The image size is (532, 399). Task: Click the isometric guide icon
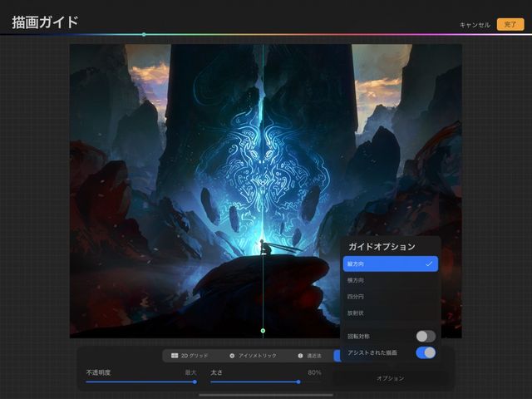(232, 356)
